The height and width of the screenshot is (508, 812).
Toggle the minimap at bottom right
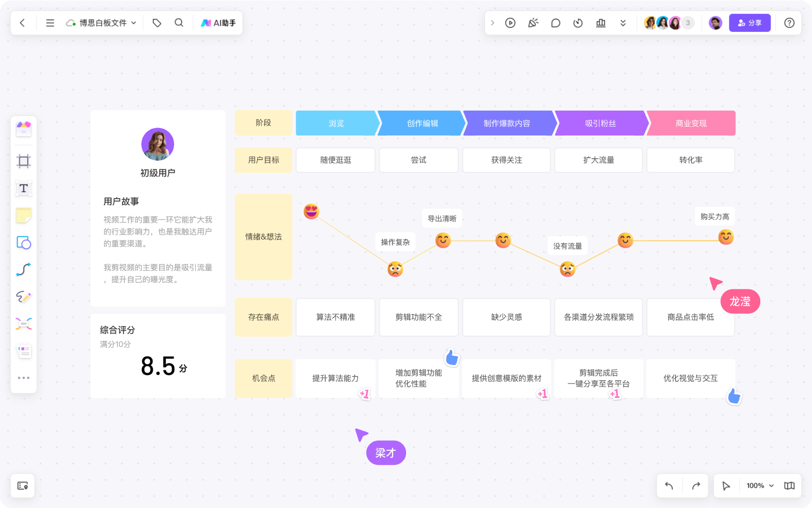(789, 486)
